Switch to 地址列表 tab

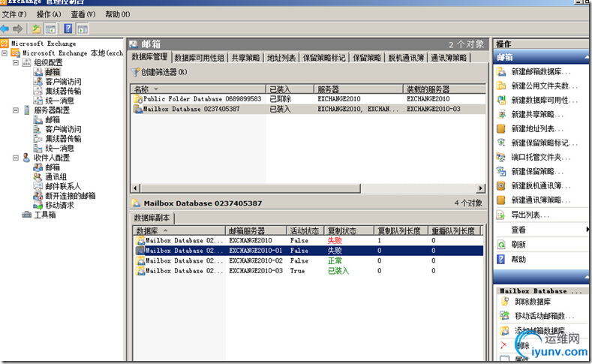(x=281, y=58)
